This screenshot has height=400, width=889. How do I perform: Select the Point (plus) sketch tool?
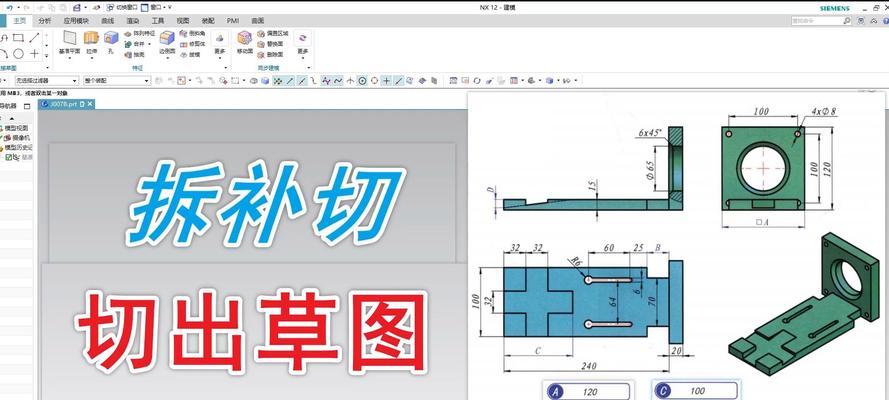pos(35,54)
